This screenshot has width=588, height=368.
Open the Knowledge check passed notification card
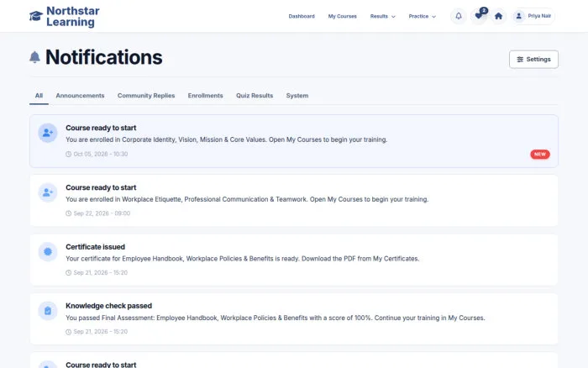(294, 319)
